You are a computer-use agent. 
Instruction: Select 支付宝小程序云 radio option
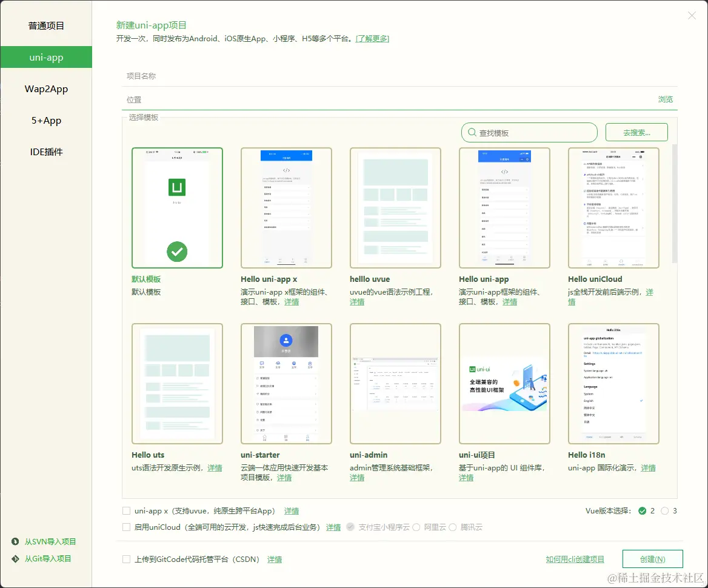point(350,527)
